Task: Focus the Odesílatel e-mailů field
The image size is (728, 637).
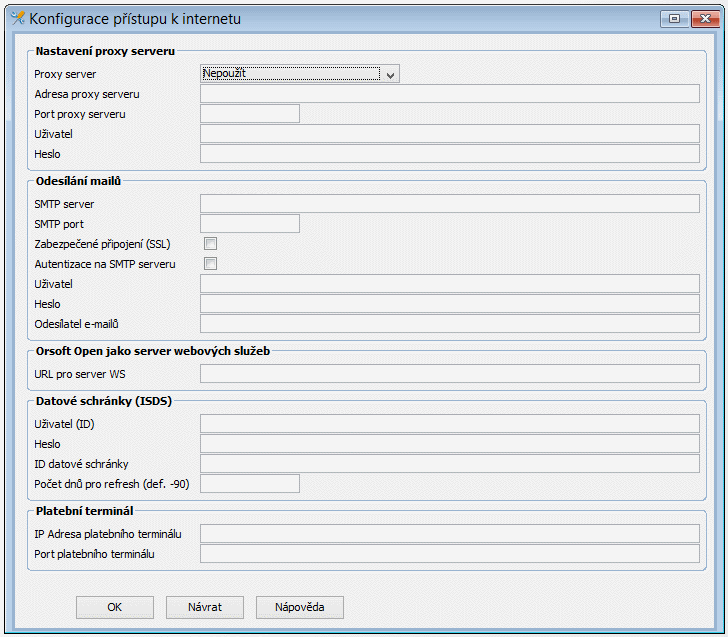Action: (449, 324)
